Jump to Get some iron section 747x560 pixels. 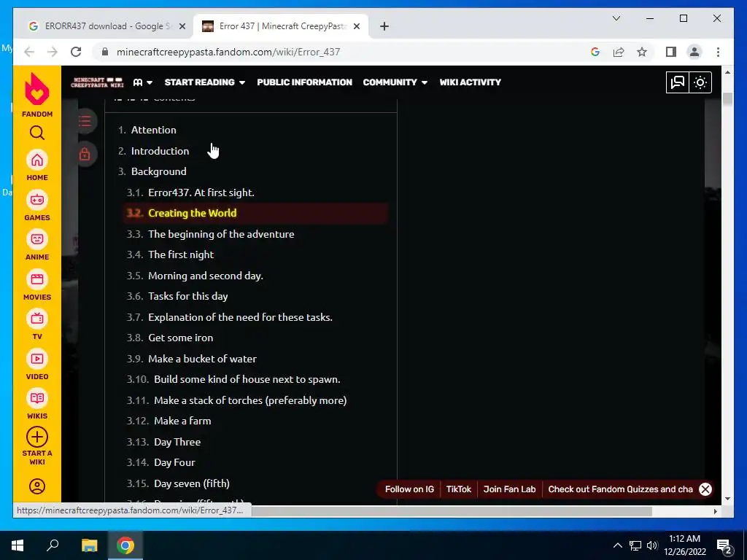click(x=181, y=338)
